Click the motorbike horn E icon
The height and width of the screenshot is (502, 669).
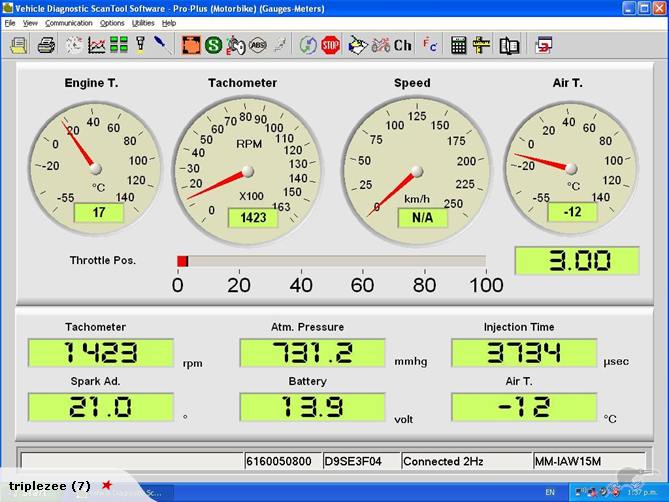236,45
